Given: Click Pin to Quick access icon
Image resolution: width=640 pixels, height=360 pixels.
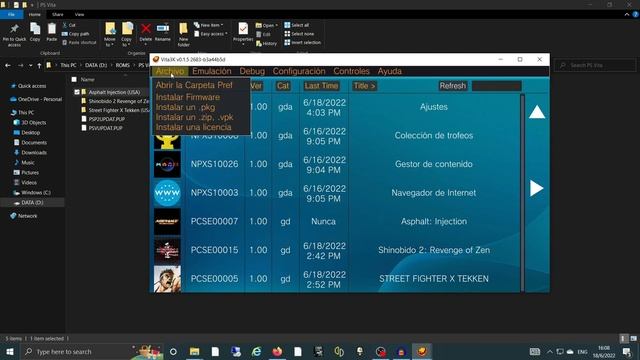Looking at the screenshot, I should coord(14,29).
